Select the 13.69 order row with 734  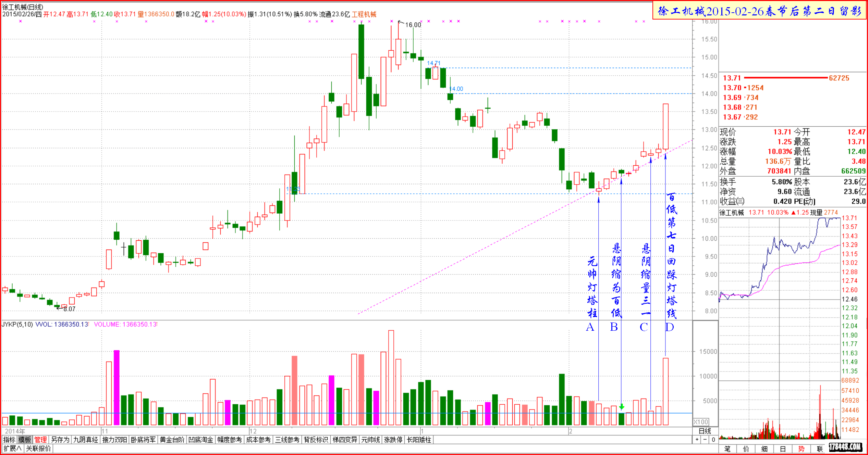pyautogui.click(x=741, y=98)
